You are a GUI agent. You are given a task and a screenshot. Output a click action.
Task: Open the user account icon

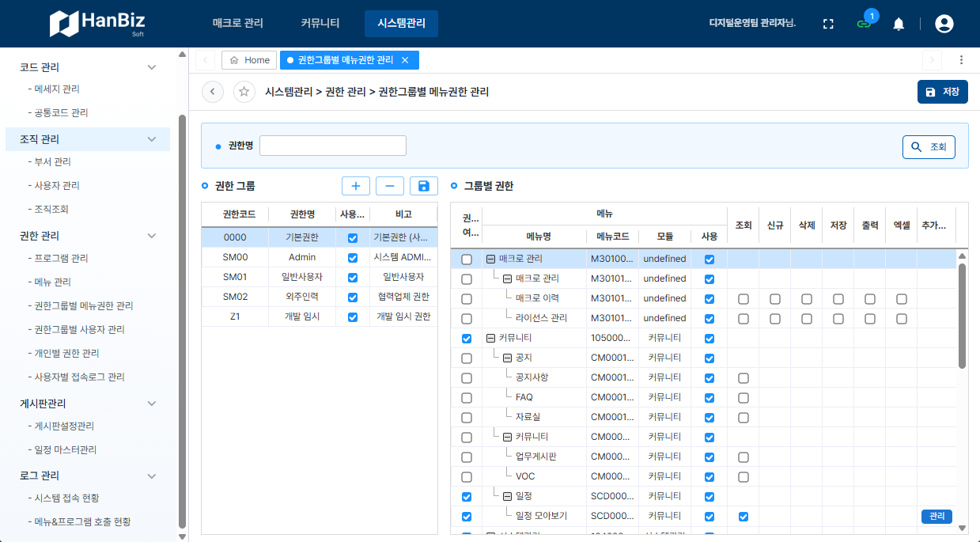[944, 24]
